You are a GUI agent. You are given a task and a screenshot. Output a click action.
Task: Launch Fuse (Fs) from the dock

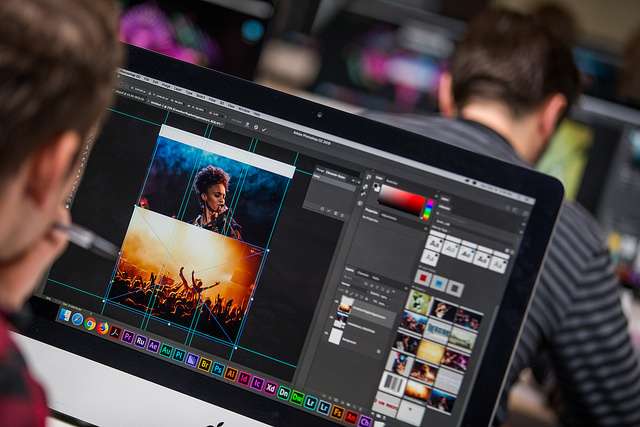(337, 412)
